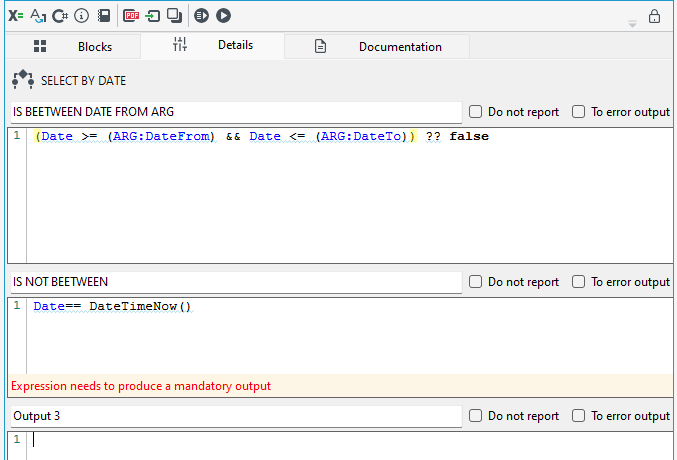Click the green arrow import icon
Image resolution: width=677 pixels, height=460 pixels.
click(152, 16)
